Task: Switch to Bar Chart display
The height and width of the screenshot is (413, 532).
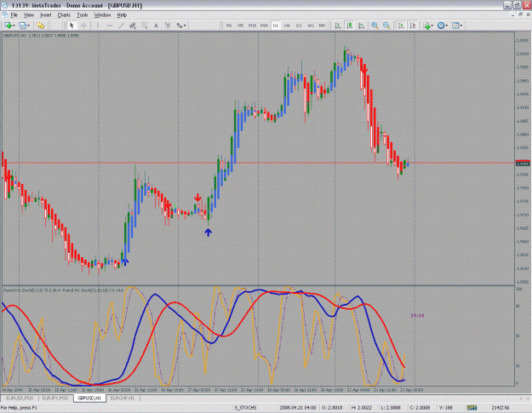Action: pyautogui.click(x=338, y=26)
